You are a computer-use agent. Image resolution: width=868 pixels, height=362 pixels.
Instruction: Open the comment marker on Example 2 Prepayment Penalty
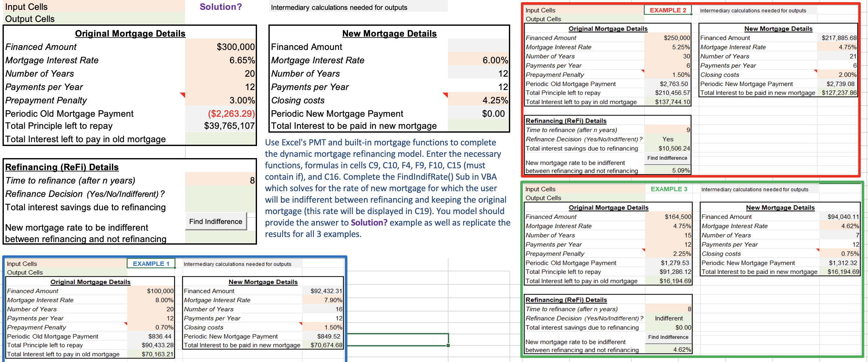click(x=642, y=72)
